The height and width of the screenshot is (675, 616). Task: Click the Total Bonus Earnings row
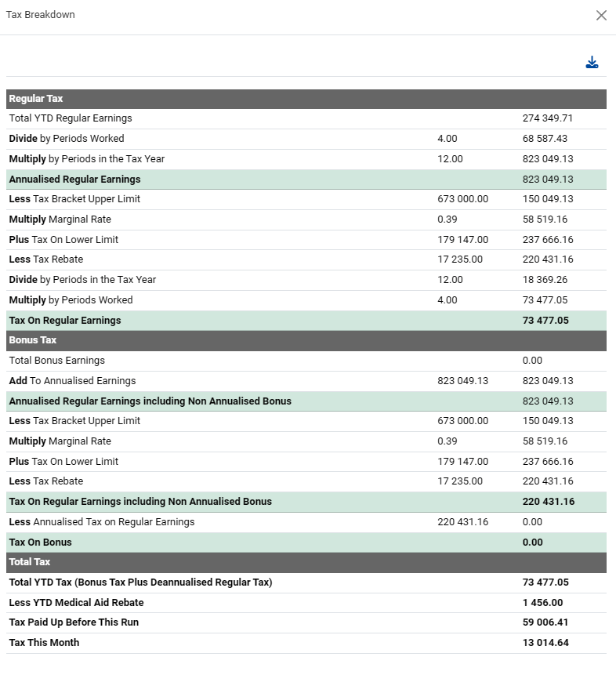[56, 361]
